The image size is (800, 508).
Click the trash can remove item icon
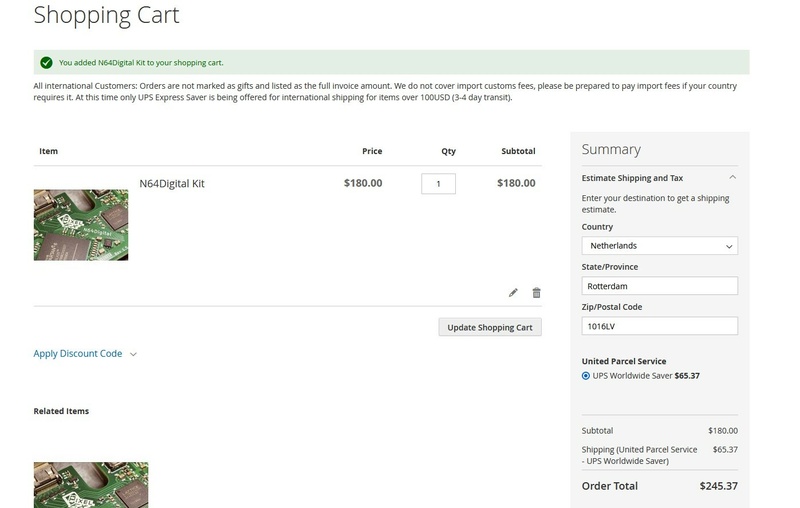[536, 293]
